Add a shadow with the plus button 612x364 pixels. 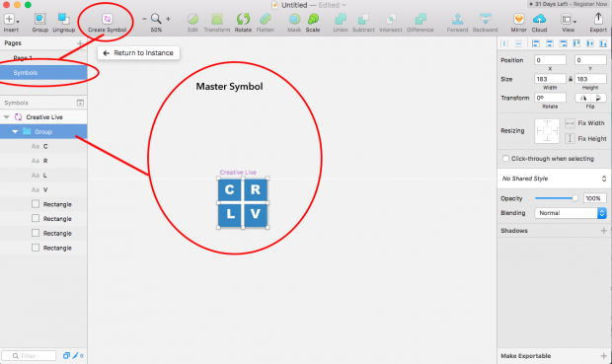(603, 231)
